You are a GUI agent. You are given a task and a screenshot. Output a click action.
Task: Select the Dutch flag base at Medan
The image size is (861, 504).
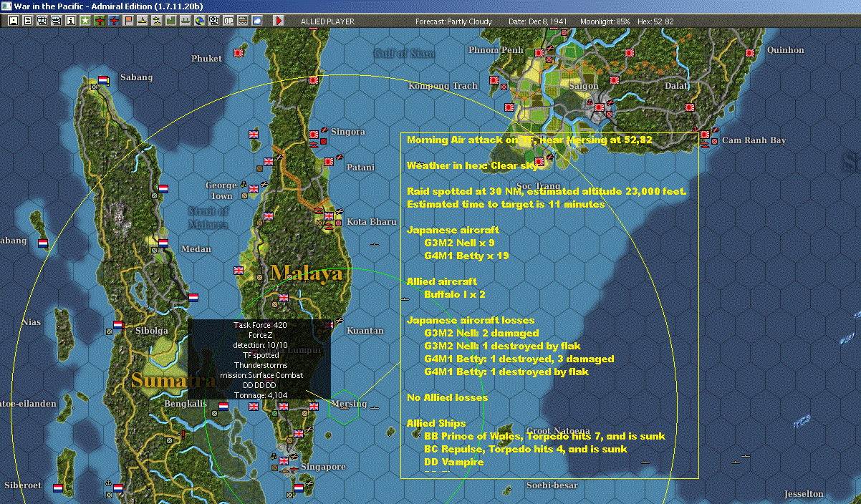pyautogui.click(x=163, y=243)
